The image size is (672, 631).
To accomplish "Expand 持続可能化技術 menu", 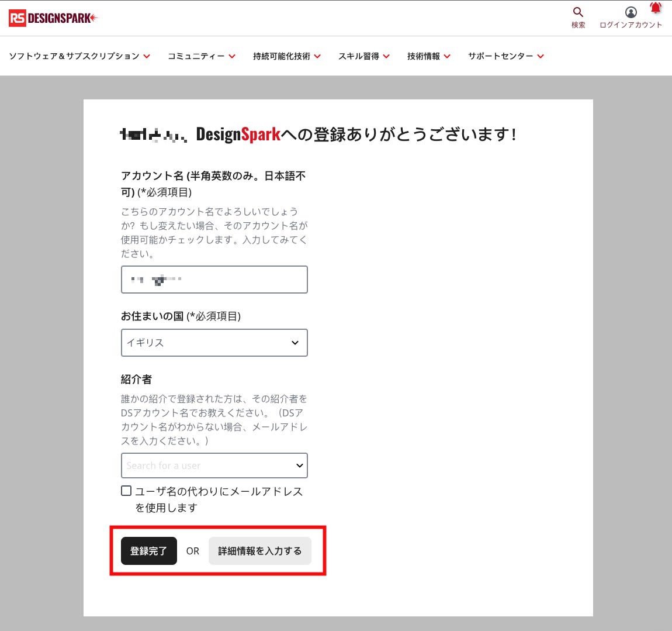I will tap(287, 56).
